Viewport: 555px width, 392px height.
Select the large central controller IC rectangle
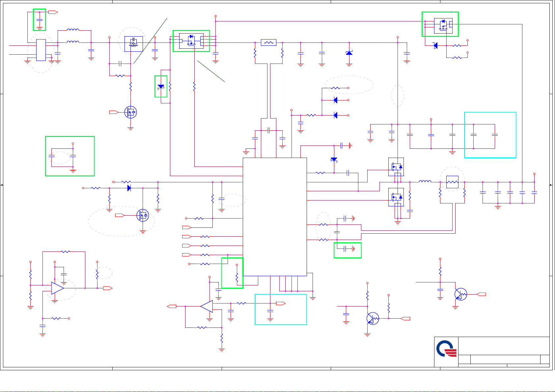coord(275,217)
